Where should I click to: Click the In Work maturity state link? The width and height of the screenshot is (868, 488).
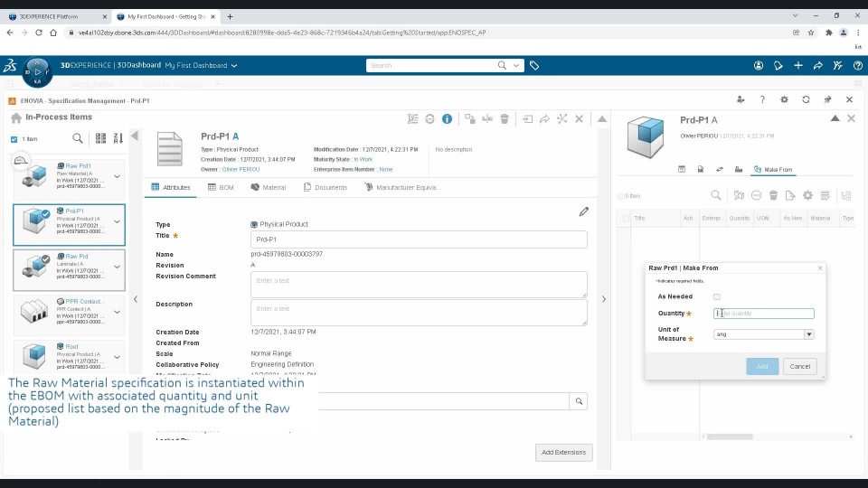click(x=363, y=159)
